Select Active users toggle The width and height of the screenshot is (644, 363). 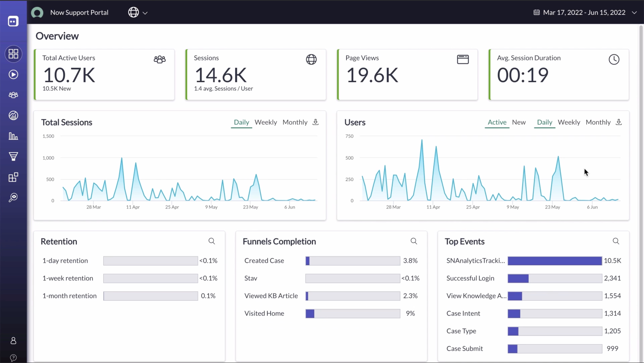[x=497, y=122]
